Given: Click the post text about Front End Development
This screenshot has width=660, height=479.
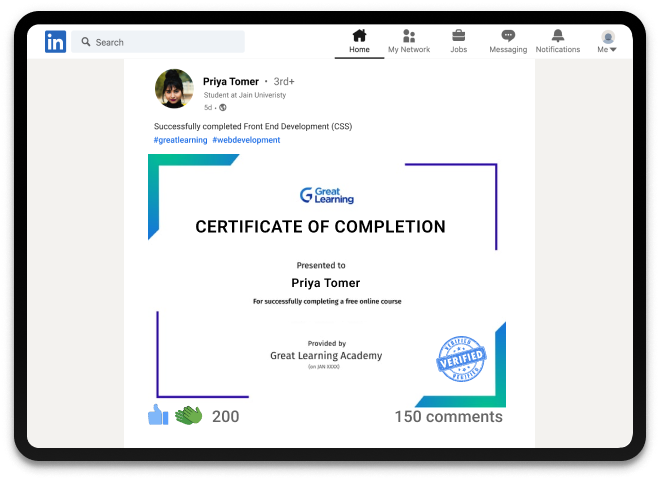Looking at the screenshot, I should tap(253, 126).
